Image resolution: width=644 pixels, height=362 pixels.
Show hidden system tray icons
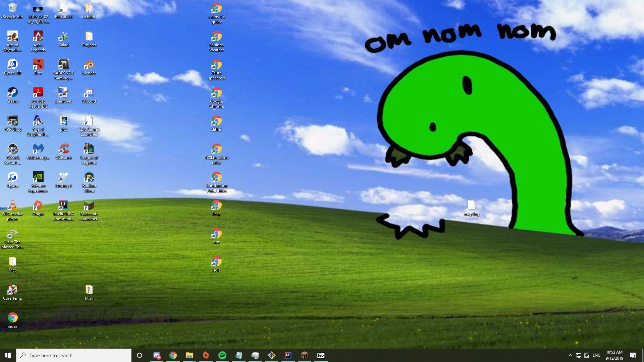[570, 355]
